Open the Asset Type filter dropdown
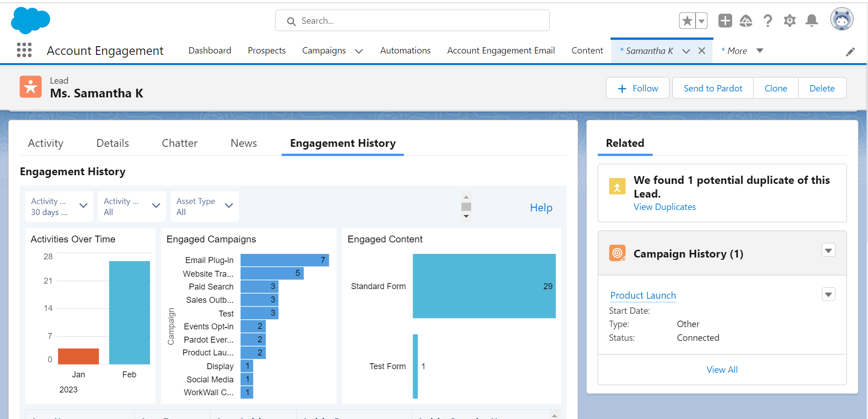 204,207
